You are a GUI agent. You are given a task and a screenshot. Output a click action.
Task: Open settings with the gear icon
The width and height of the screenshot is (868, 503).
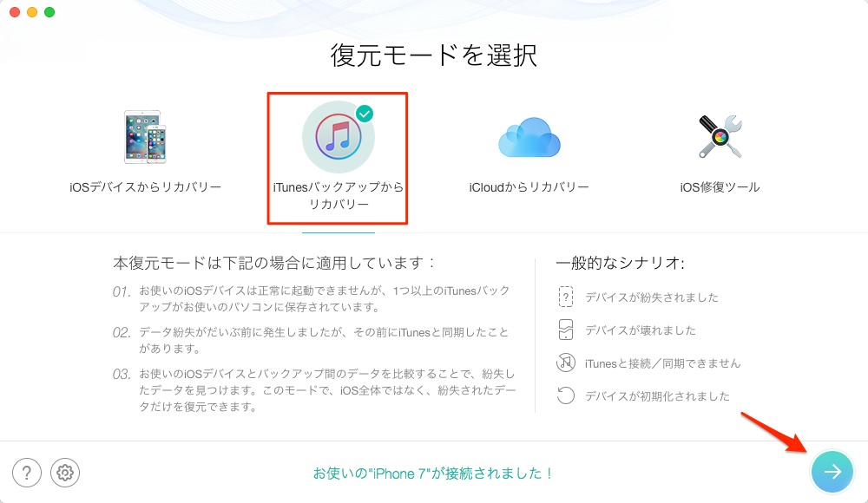click(x=65, y=473)
